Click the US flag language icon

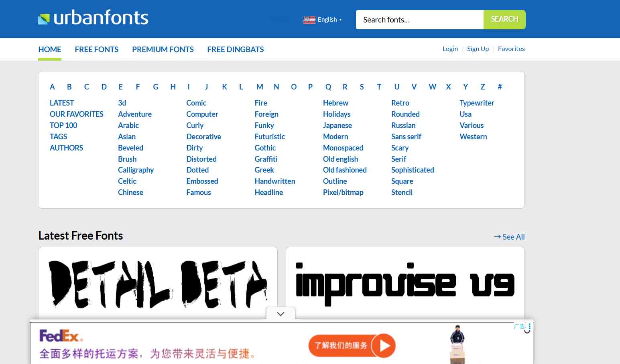pos(309,20)
